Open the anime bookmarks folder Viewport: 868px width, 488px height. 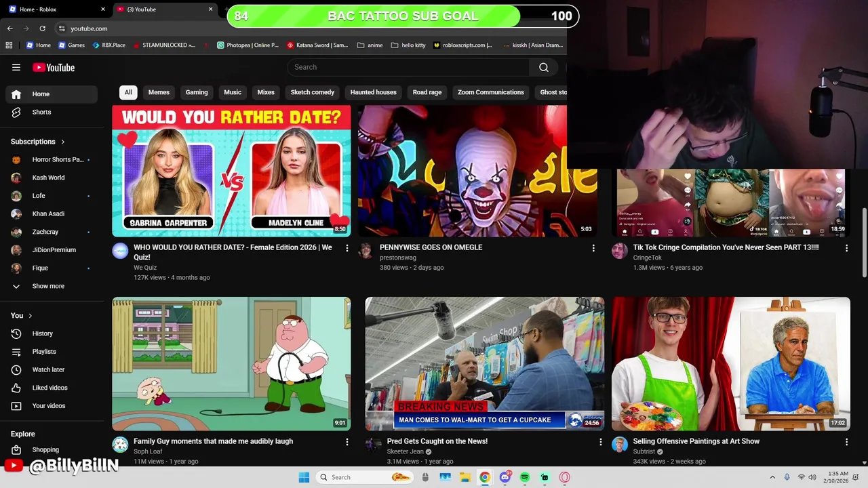point(370,45)
